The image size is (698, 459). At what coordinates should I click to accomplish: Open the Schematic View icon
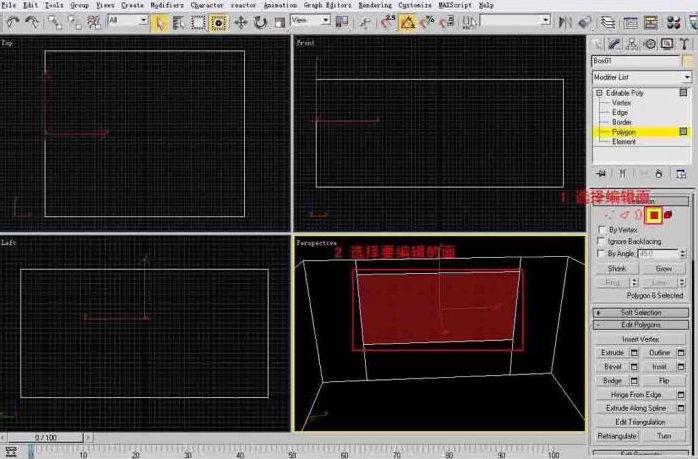click(650, 22)
